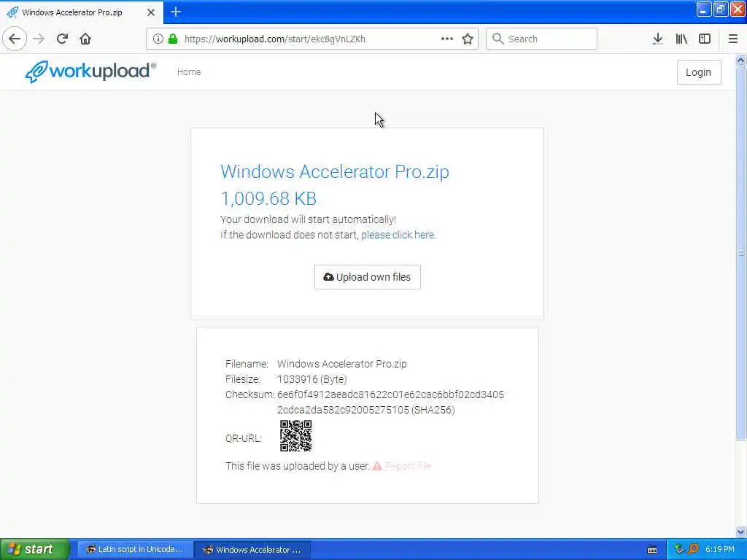The image size is (747, 560).
Task: Click the vertical scrollbar thumb
Action: [740, 253]
